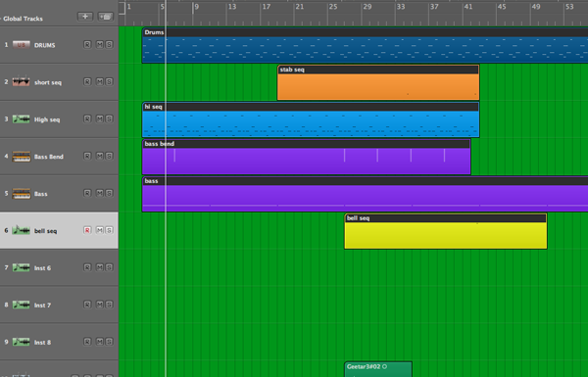
Task: Click bar 9 in the ruler
Action: click(196, 7)
